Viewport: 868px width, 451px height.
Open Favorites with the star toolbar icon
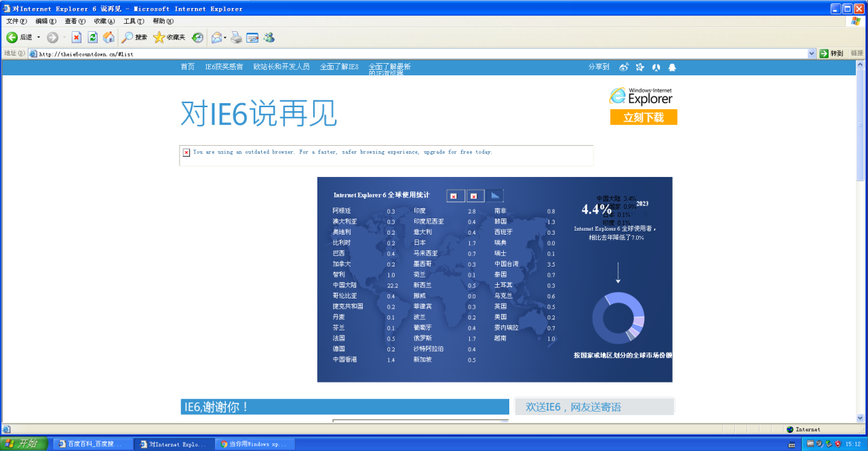pos(159,37)
